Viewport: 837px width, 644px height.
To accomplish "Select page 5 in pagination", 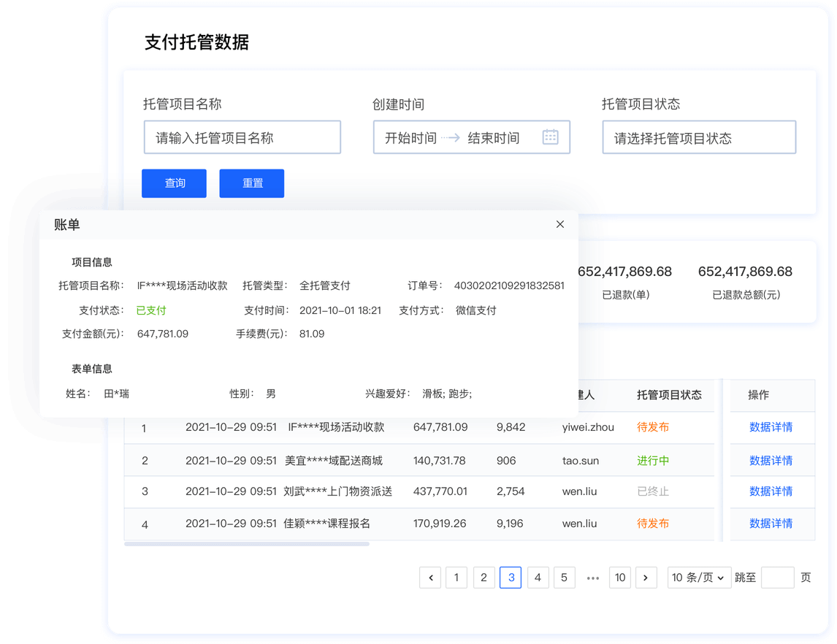I will point(564,578).
